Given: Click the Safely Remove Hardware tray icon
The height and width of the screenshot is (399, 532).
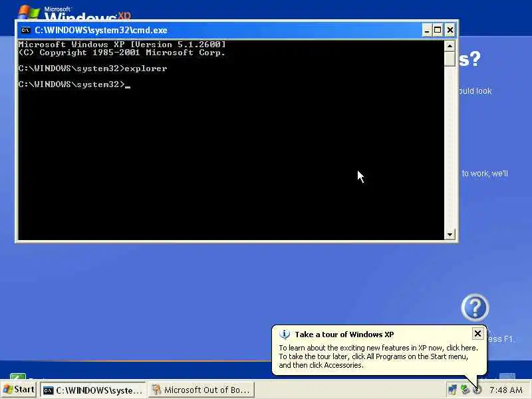Looking at the screenshot, I should (x=465, y=390).
